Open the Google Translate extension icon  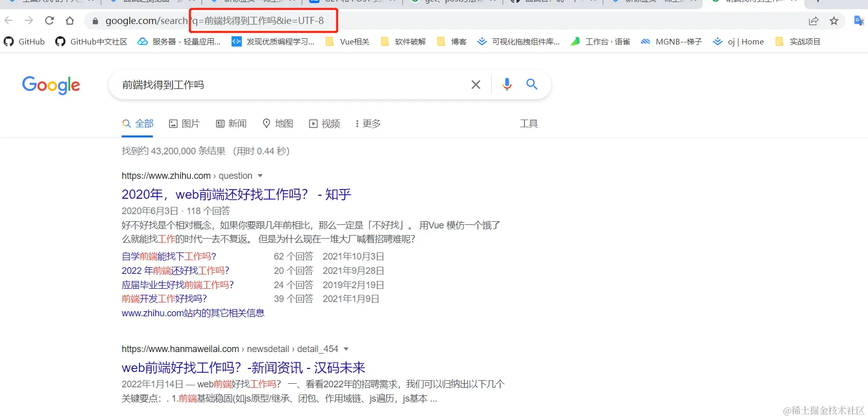859,21
